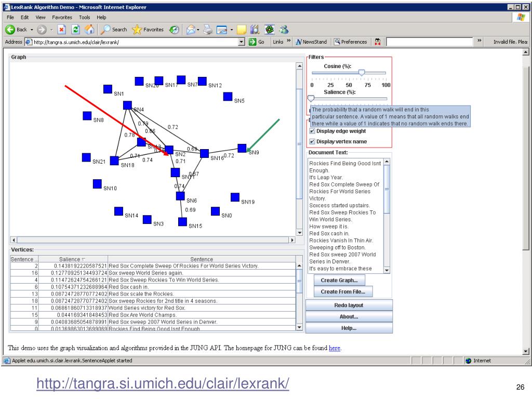Screen dimensions: 532x399
Task: Toggle Display vertex name checkbox
Action: (312, 141)
